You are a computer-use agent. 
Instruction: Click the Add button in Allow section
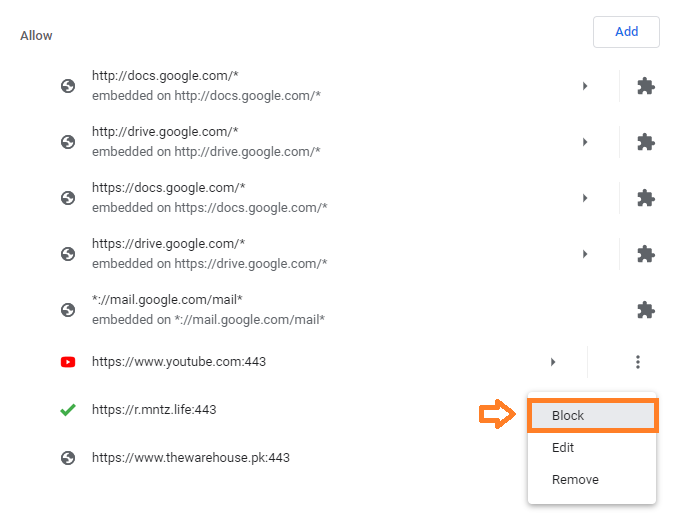tap(626, 32)
